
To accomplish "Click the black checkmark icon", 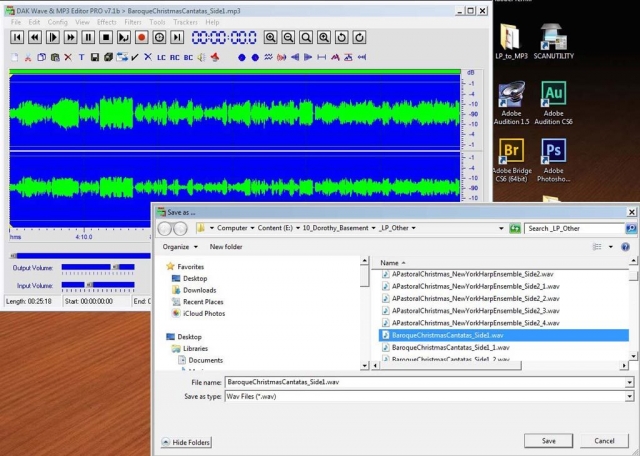I will [135, 58].
